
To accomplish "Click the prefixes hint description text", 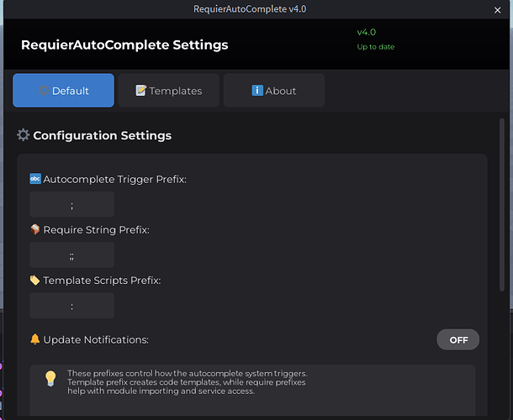I will pos(188,382).
